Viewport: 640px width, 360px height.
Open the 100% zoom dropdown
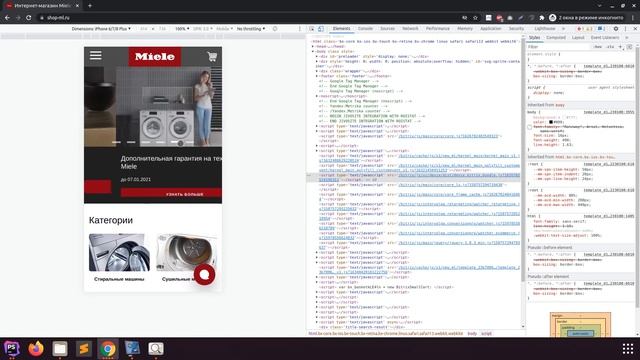coord(182,29)
